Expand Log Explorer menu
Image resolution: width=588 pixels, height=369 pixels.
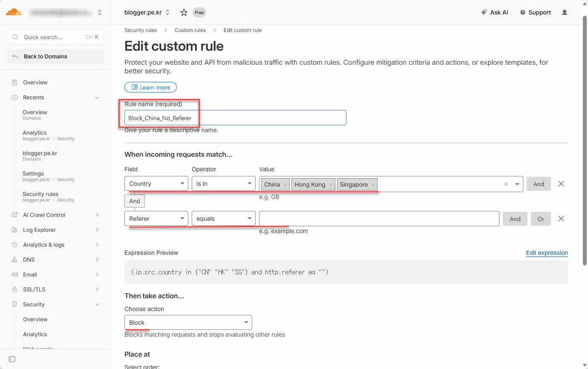tap(97, 230)
